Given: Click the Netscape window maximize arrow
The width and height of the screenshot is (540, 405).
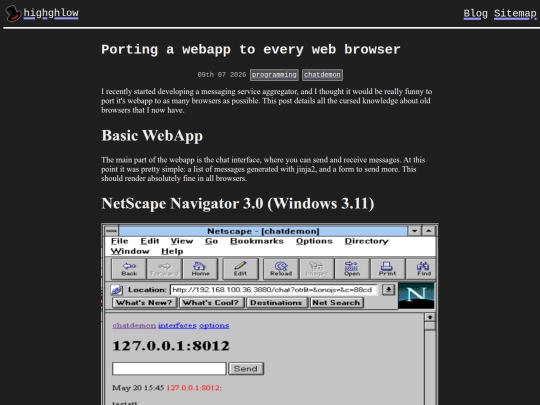Looking at the screenshot, I should [429, 231].
